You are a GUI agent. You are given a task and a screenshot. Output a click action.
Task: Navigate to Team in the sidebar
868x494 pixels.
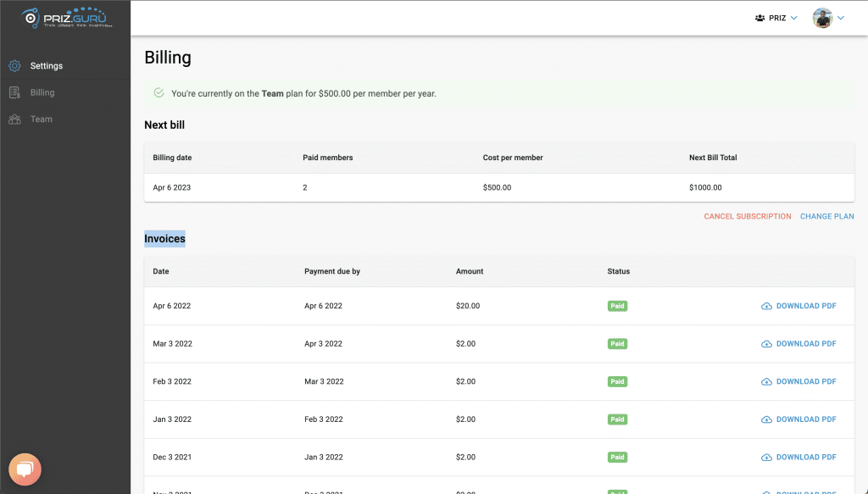click(x=42, y=119)
